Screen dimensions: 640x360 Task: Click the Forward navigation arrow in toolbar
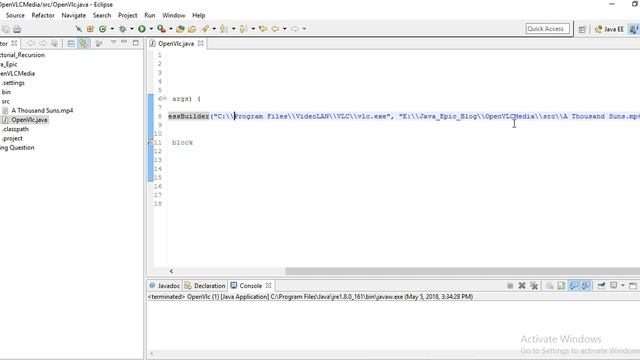[294, 29]
